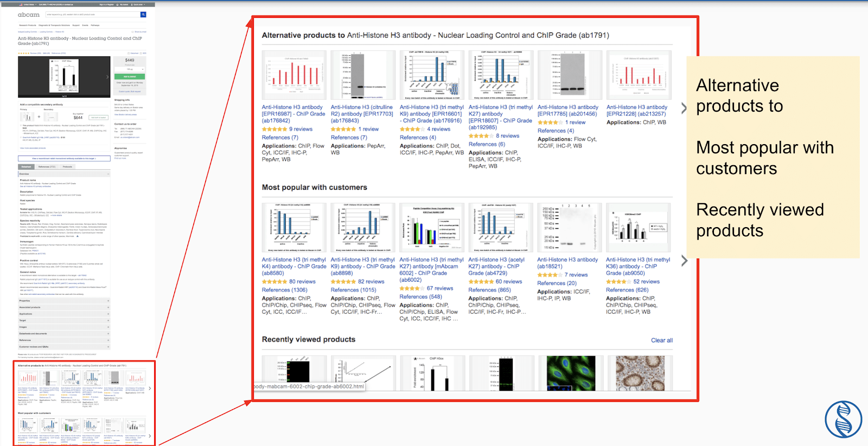Switch to the References tab
Viewport: 868px width, 446px height.
47,166
